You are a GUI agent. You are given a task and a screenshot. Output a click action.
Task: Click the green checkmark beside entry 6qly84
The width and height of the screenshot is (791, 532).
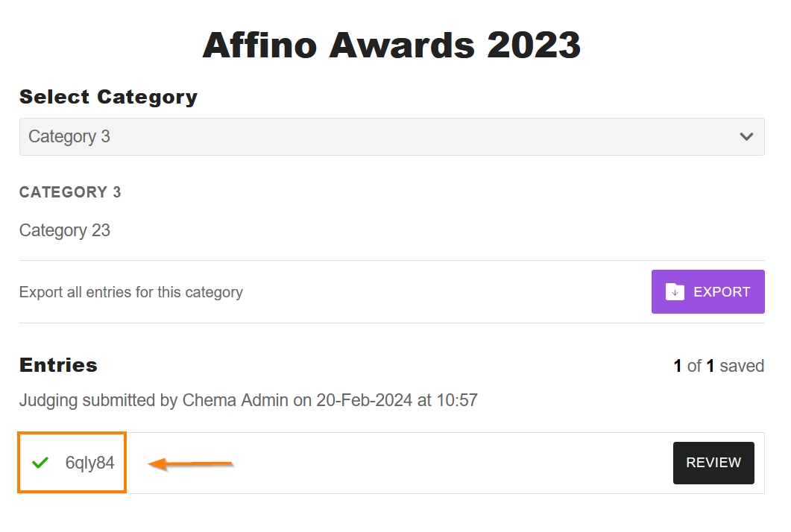pyautogui.click(x=40, y=463)
